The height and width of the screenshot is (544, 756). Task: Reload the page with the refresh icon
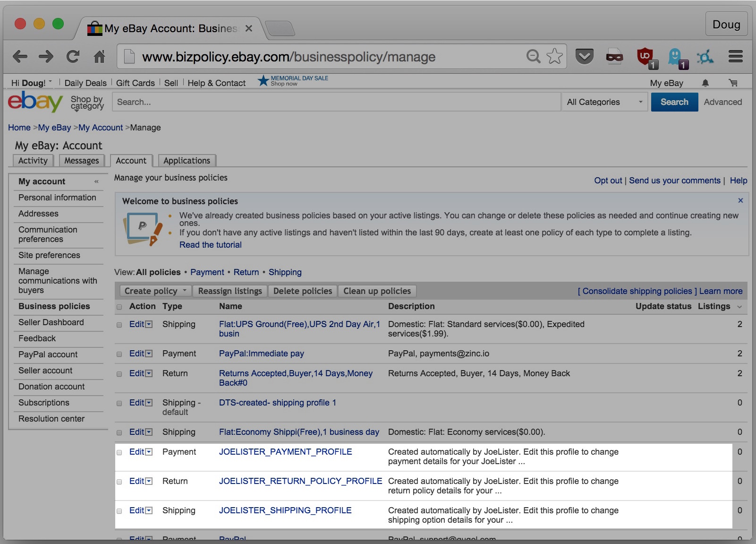coord(72,57)
